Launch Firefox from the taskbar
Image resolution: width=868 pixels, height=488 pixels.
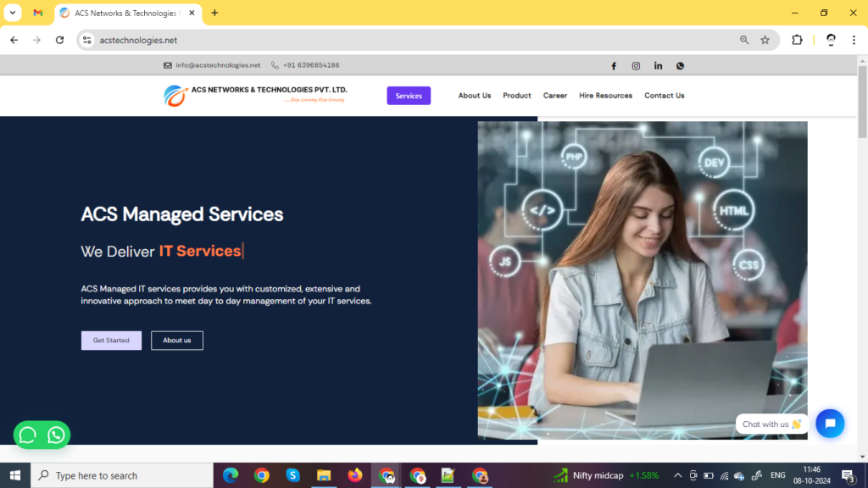coord(355,475)
